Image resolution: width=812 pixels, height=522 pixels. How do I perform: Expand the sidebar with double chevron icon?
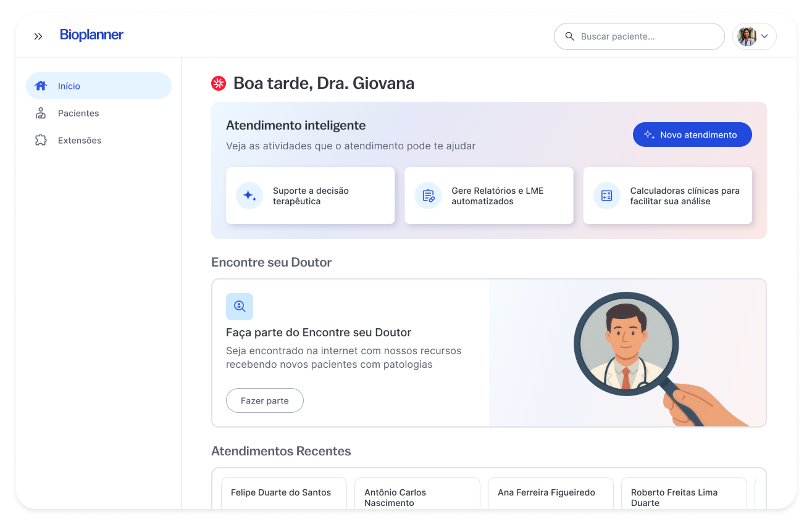pos(38,36)
